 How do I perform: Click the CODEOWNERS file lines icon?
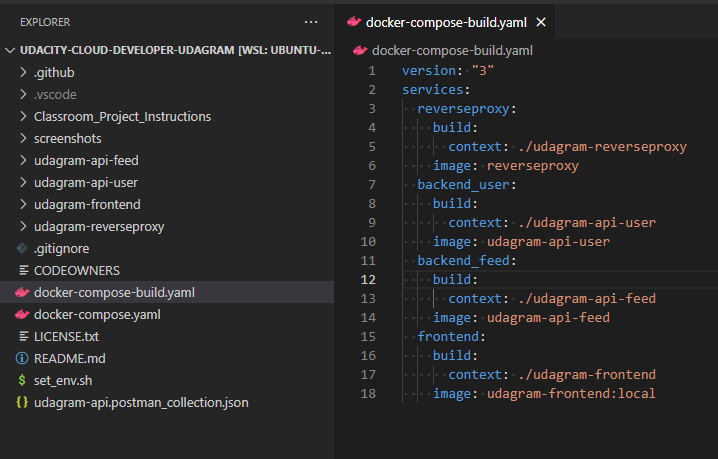coord(22,270)
